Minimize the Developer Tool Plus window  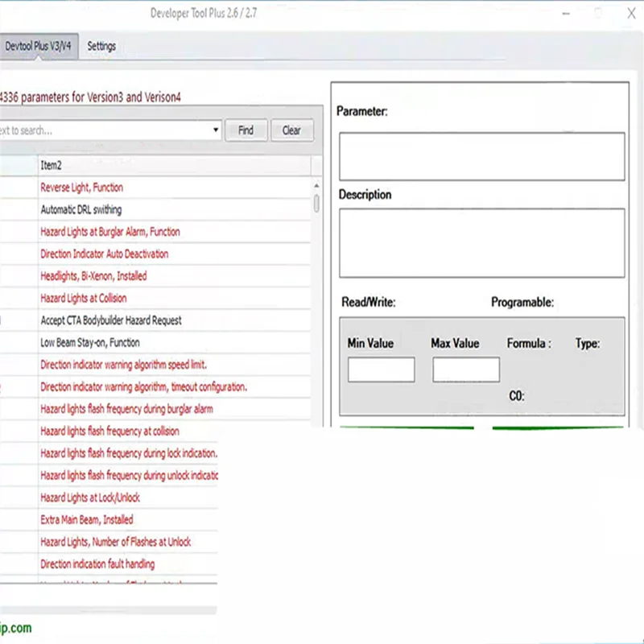(566, 14)
